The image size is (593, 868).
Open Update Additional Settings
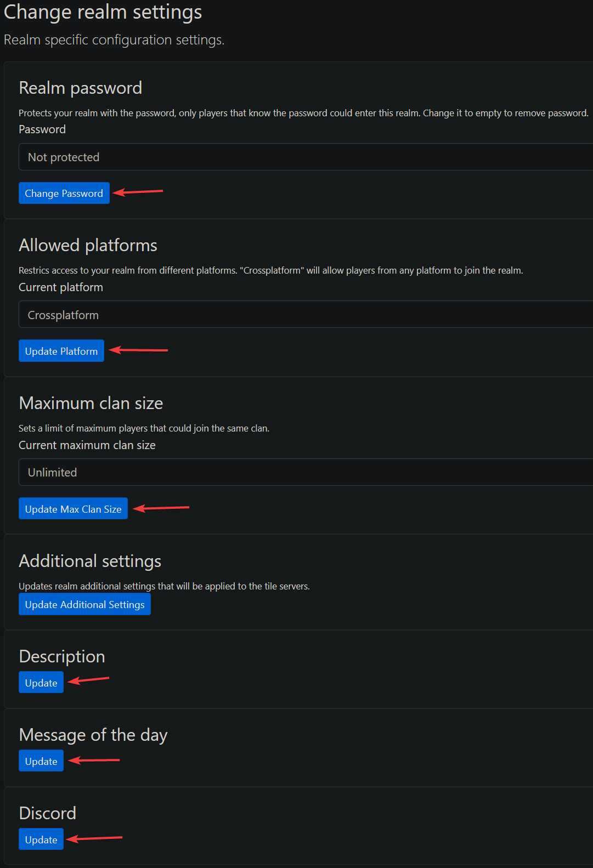coord(84,604)
